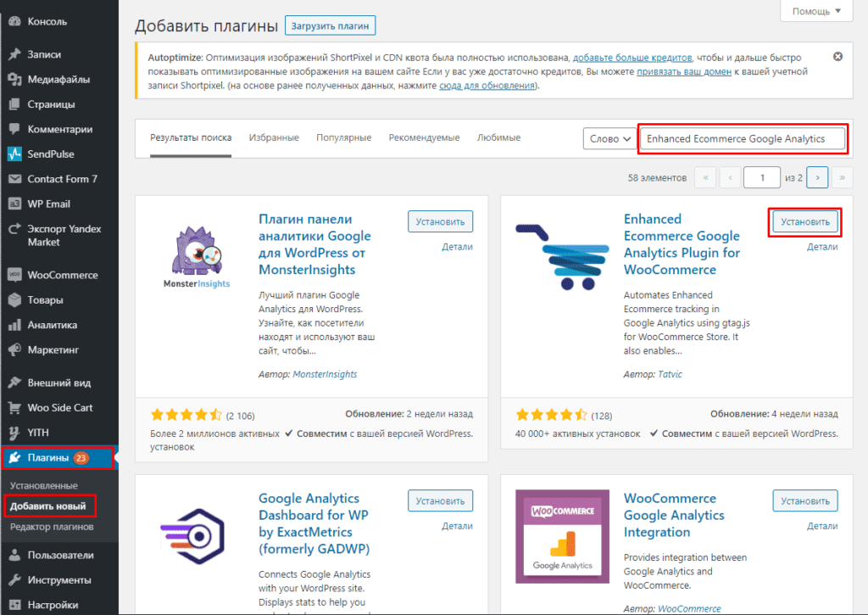The height and width of the screenshot is (615, 868).
Task: Click the current page number field
Action: 762,178
